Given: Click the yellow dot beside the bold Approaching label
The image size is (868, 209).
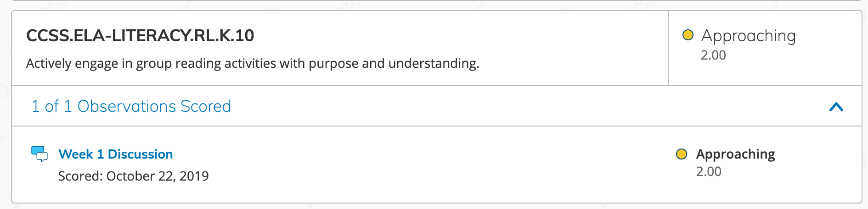Looking at the screenshot, I should pyautogui.click(x=682, y=154).
